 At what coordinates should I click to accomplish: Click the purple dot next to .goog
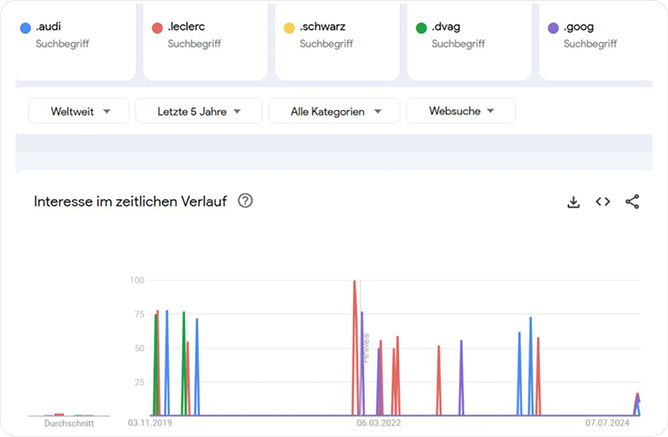pos(553,28)
